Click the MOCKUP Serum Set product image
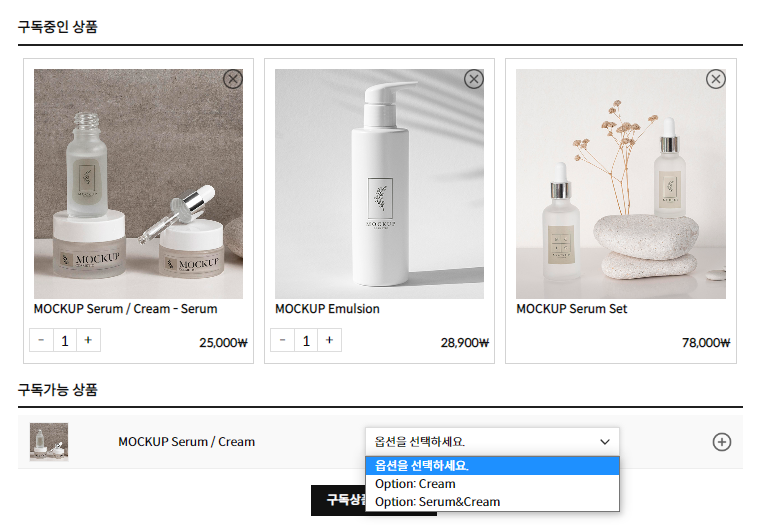This screenshot has height=528, width=762. click(x=621, y=184)
